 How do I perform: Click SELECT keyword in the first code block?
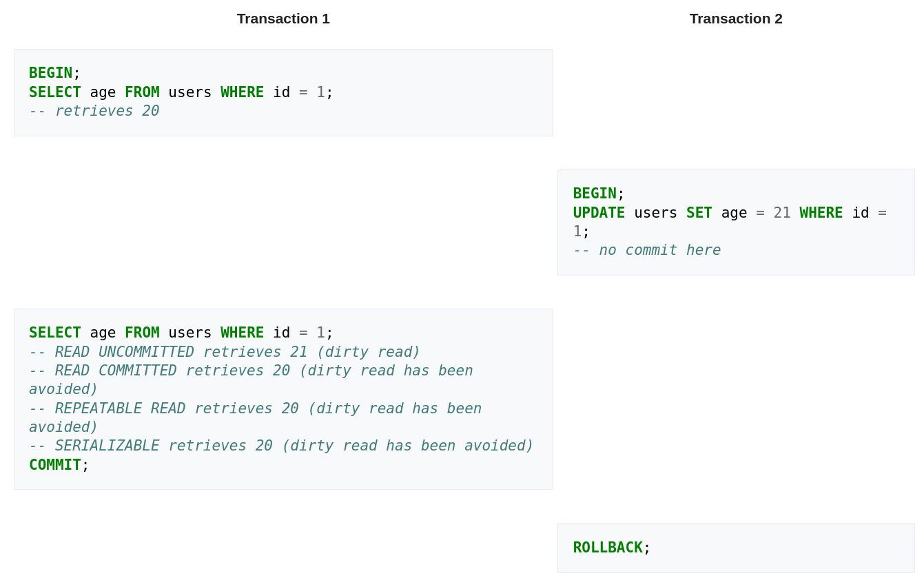point(54,92)
